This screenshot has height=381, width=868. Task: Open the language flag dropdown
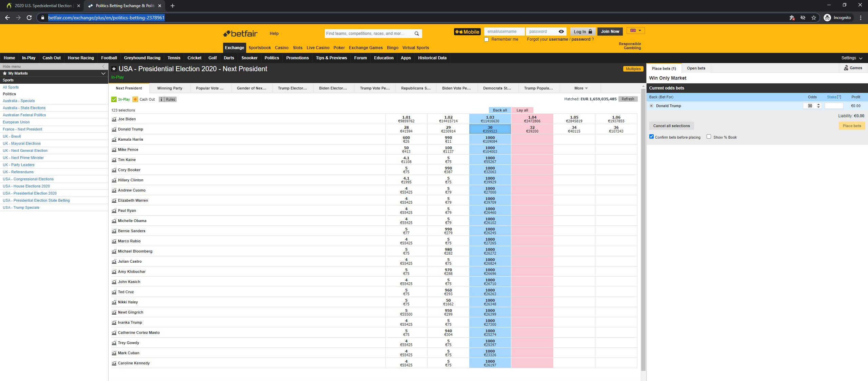tap(636, 31)
